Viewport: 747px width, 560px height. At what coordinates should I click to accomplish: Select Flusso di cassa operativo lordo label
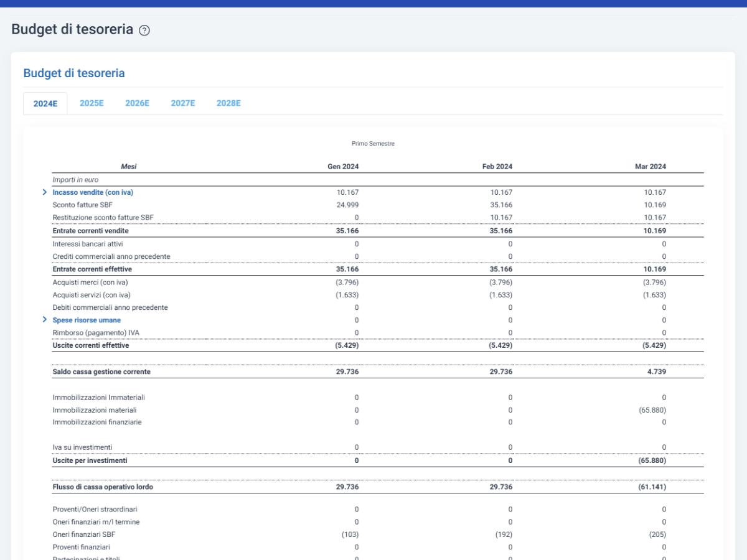coord(103,487)
